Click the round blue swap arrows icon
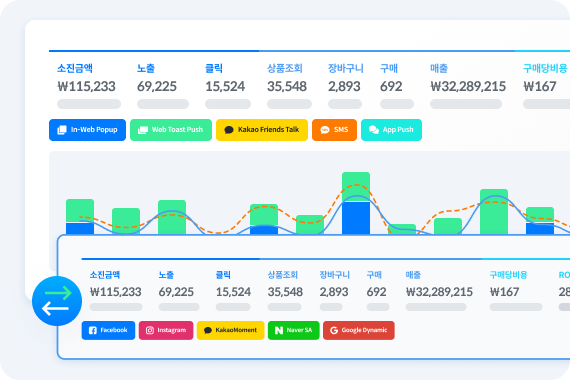This screenshot has width=570, height=380. [57, 301]
